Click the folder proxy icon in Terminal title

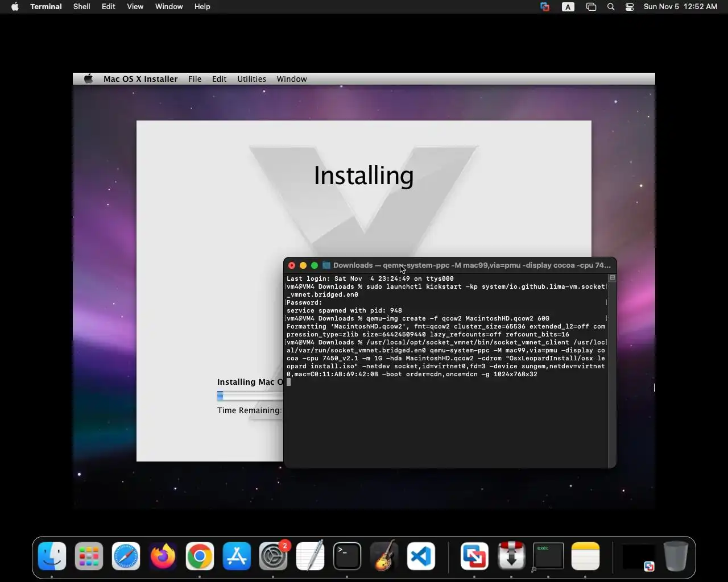[x=326, y=265]
